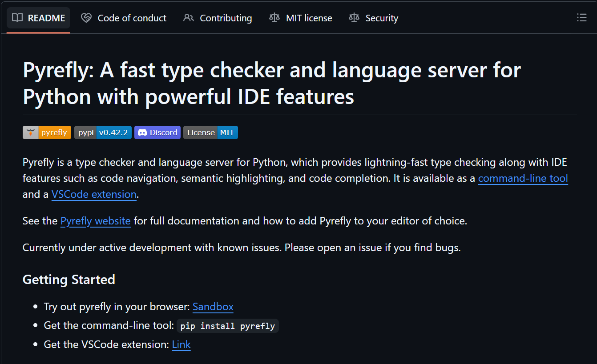Follow the VSCode extension link
Screen dimensions: 597x364
pyautogui.click(x=94, y=194)
